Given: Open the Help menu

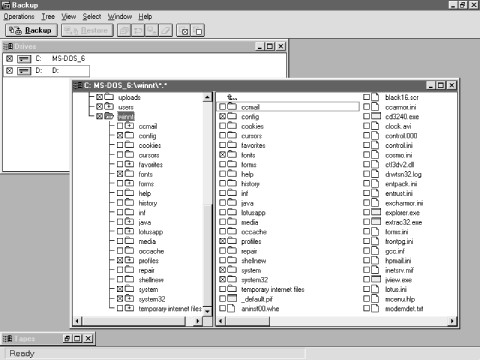Looking at the screenshot, I should coord(145,16).
